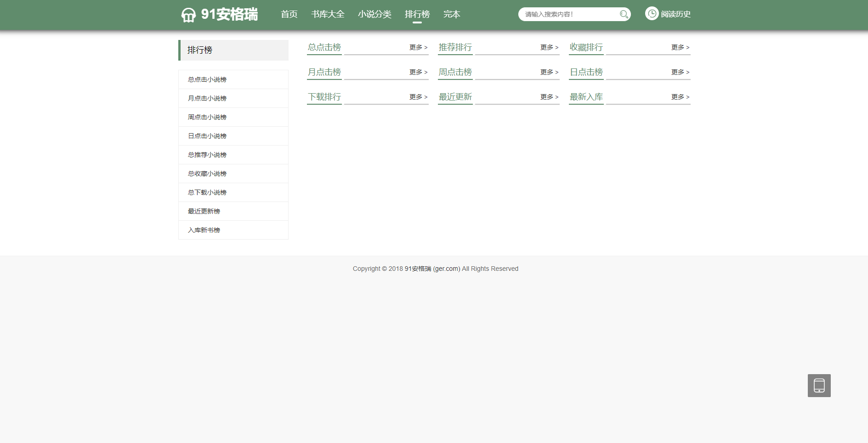The image size is (868, 443).
Task: Select 入库新书榜 in sidebar list
Action: tap(204, 230)
